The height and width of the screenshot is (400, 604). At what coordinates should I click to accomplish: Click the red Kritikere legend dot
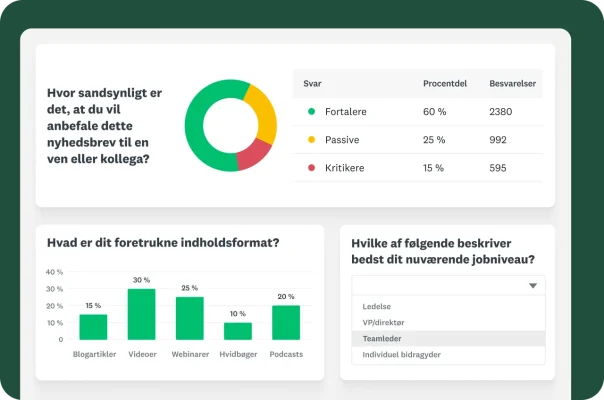(x=311, y=168)
